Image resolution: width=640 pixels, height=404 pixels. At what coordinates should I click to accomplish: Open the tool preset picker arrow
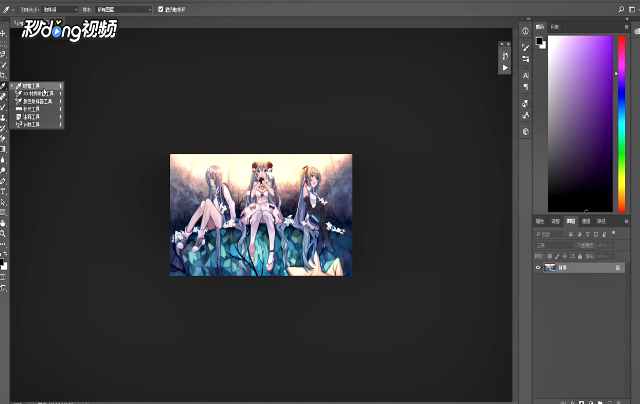(x=13, y=9)
